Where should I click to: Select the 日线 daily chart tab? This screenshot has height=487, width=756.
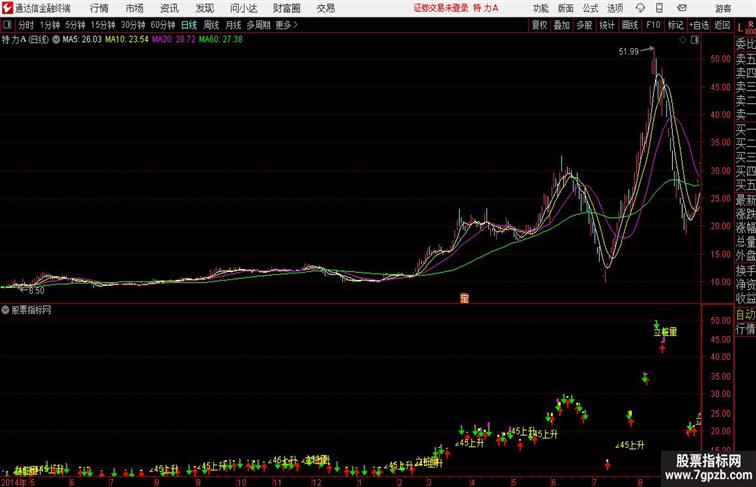pyautogui.click(x=189, y=25)
